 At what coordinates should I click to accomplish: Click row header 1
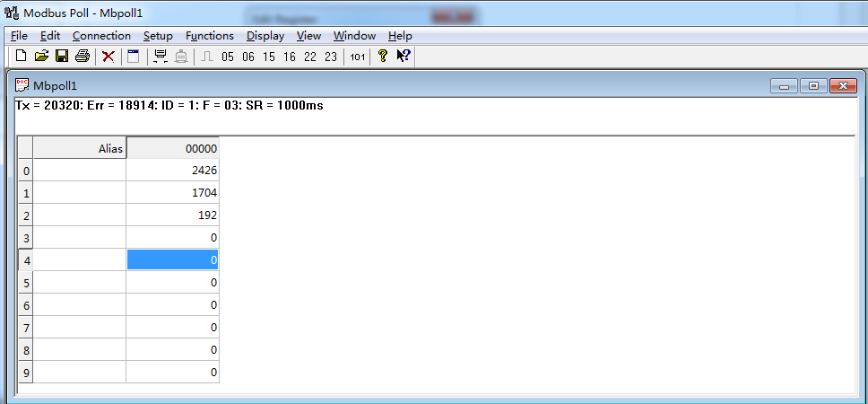point(26,193)
